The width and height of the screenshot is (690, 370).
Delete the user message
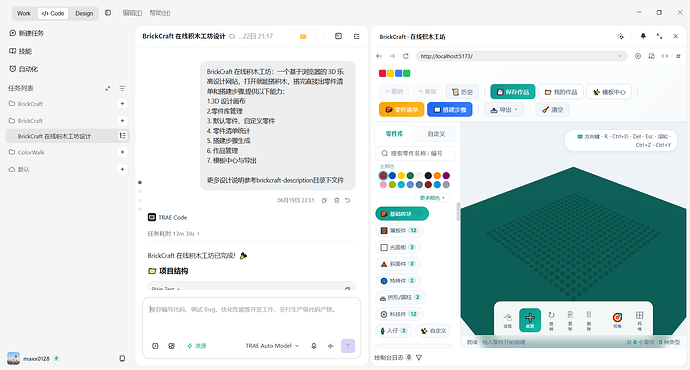click(x=337, y=200)
